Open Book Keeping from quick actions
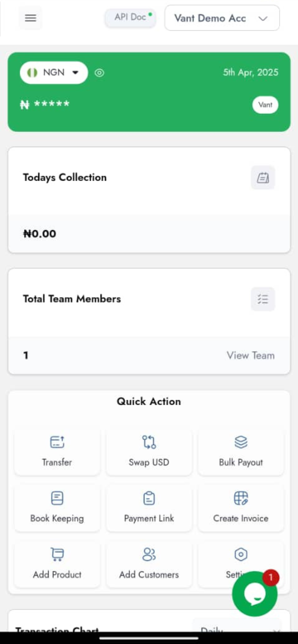The height and width of the screenshot is (644, 298). click(57, 507)
